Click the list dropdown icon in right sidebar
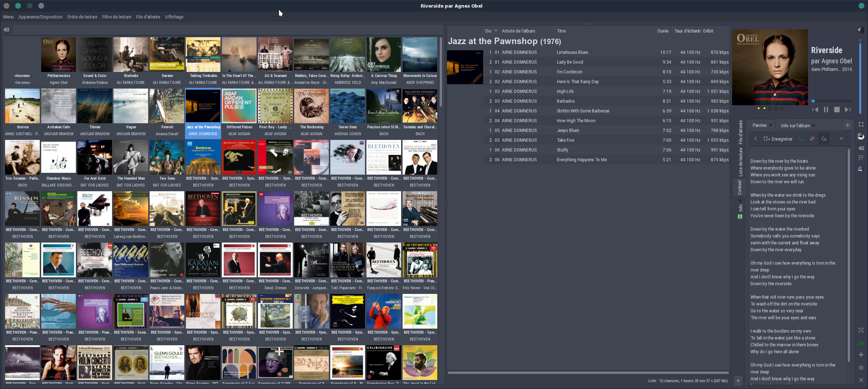The image size is (868, 389). (x=861, y=158)
